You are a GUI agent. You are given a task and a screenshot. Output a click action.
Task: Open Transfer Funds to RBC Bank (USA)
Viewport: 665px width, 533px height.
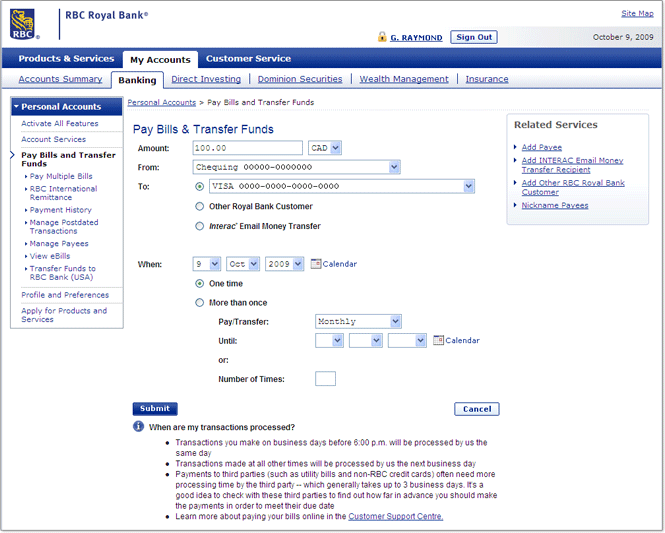63,273
